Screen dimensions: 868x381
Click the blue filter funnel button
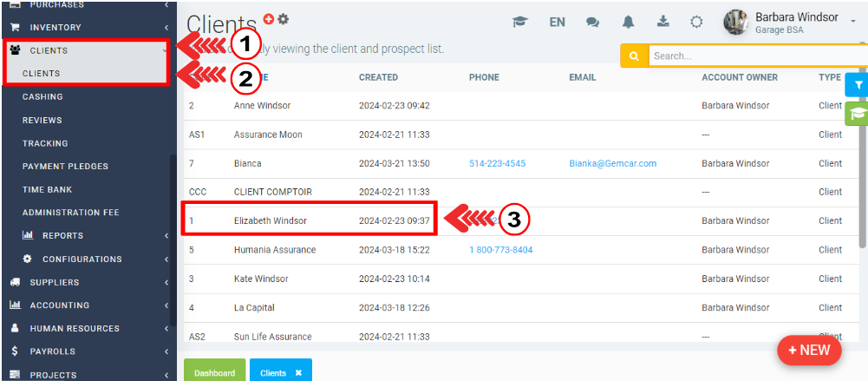pos(858,85)
